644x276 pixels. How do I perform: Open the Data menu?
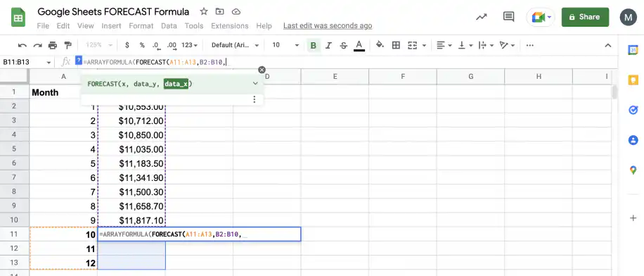tap(169, 26)
